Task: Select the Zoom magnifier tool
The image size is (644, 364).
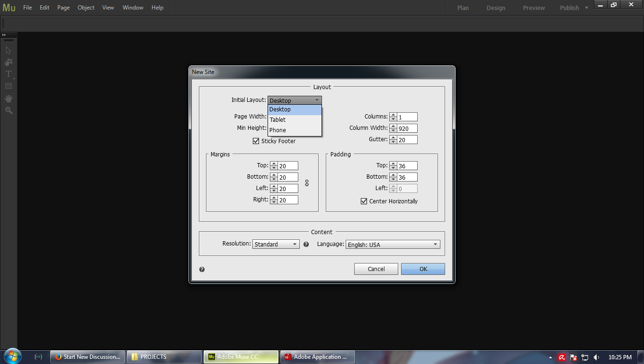Action: coord(9,110)
